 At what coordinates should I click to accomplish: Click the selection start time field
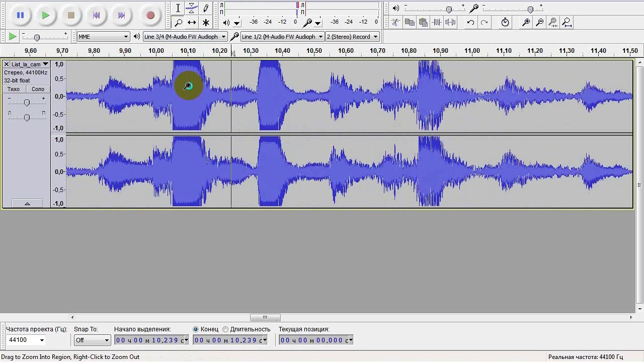[151, 340]
